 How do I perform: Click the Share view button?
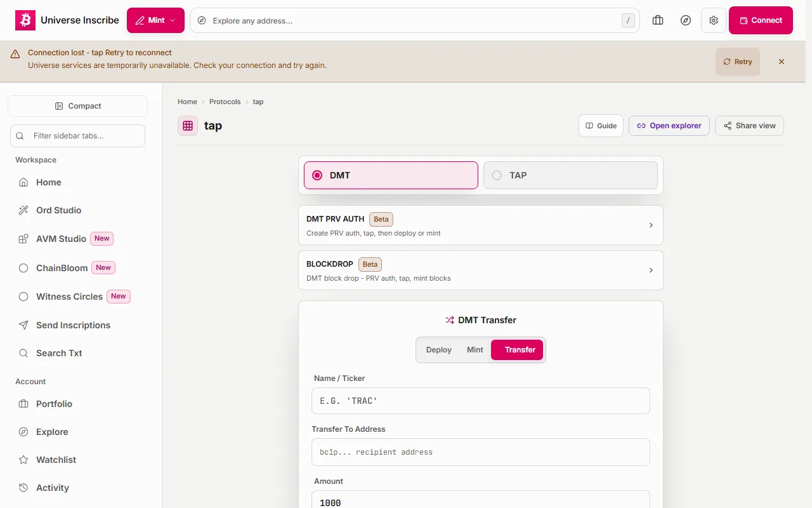point(749,126)
